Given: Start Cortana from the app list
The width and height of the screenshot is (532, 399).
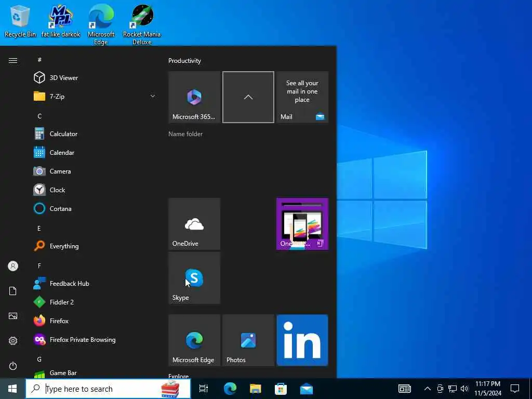Looking at the screenshot, I should pos(95,208).
